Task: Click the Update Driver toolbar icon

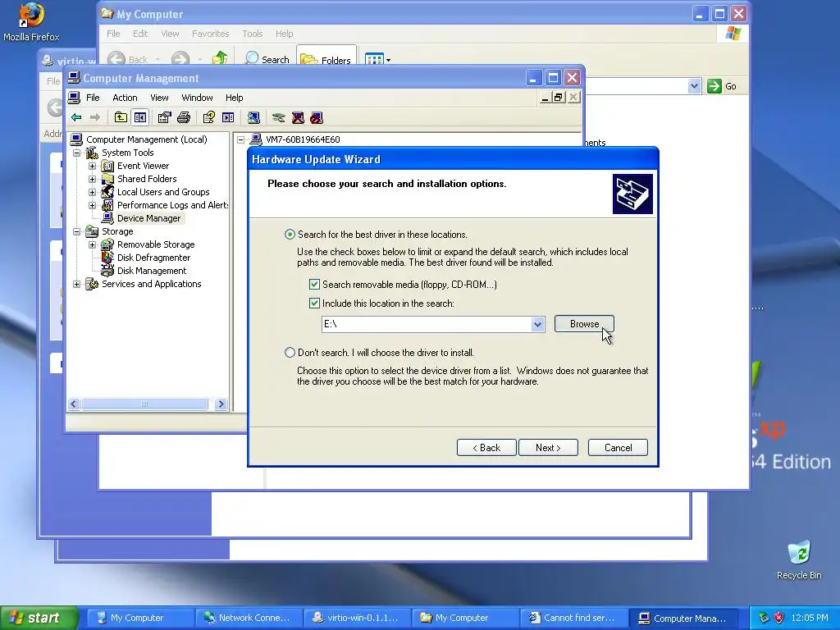Action: [x=279, y=117]
